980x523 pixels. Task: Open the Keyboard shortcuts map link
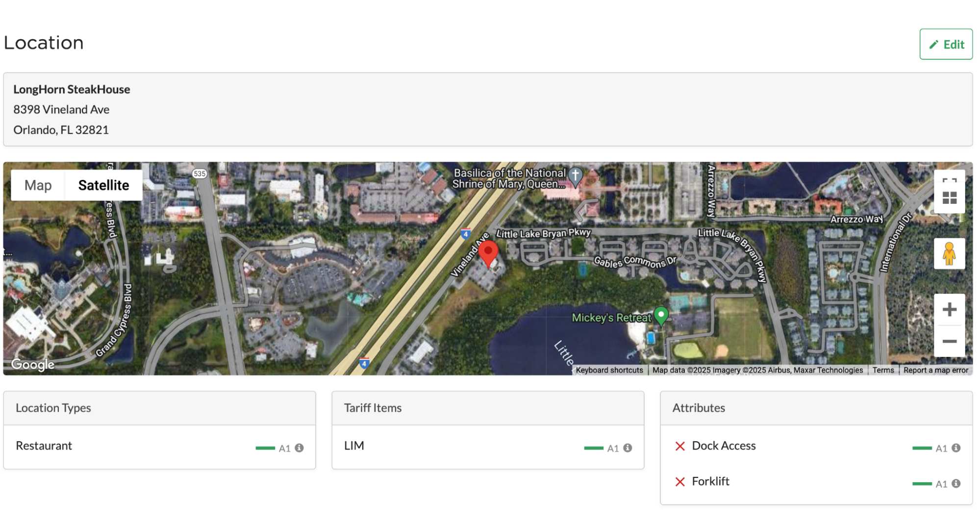609,370
